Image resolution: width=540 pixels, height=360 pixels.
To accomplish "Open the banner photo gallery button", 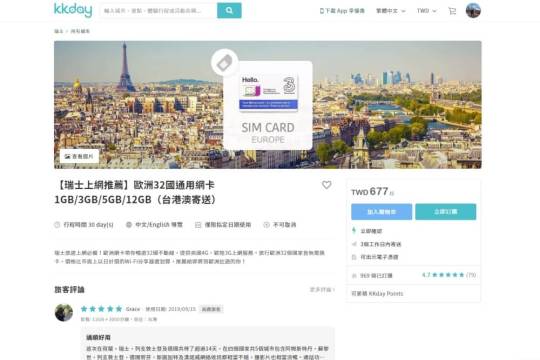I will point(79,156).
